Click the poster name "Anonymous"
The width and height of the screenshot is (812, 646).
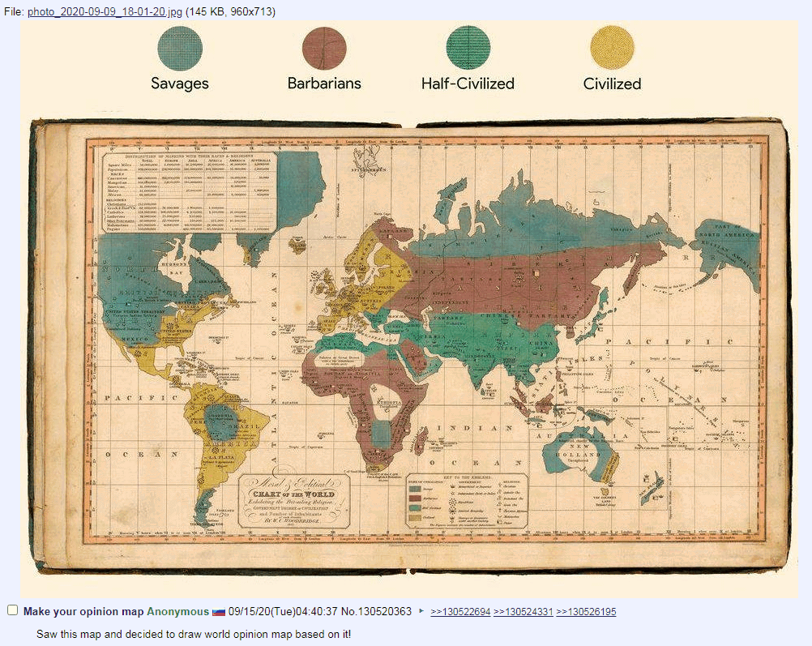[x=177, y=611]
